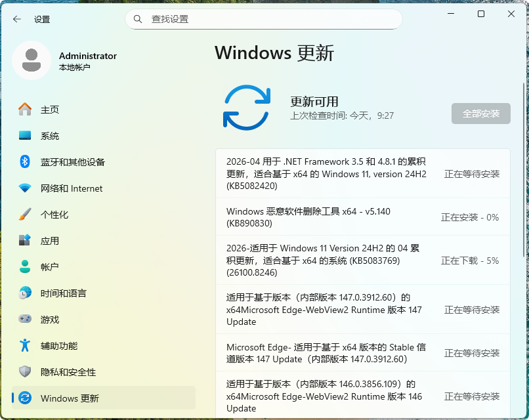
Task: Maximize the Settings window
Action: tap(481, 14)
